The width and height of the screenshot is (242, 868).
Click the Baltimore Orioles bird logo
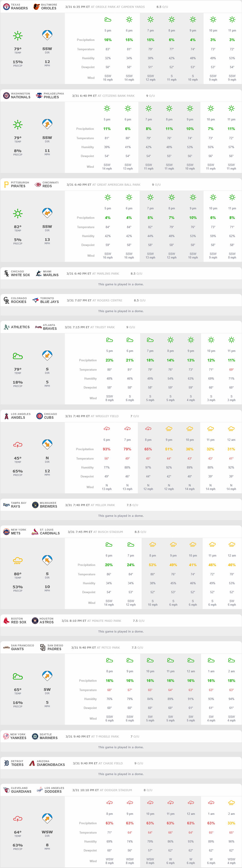point(36,7)
